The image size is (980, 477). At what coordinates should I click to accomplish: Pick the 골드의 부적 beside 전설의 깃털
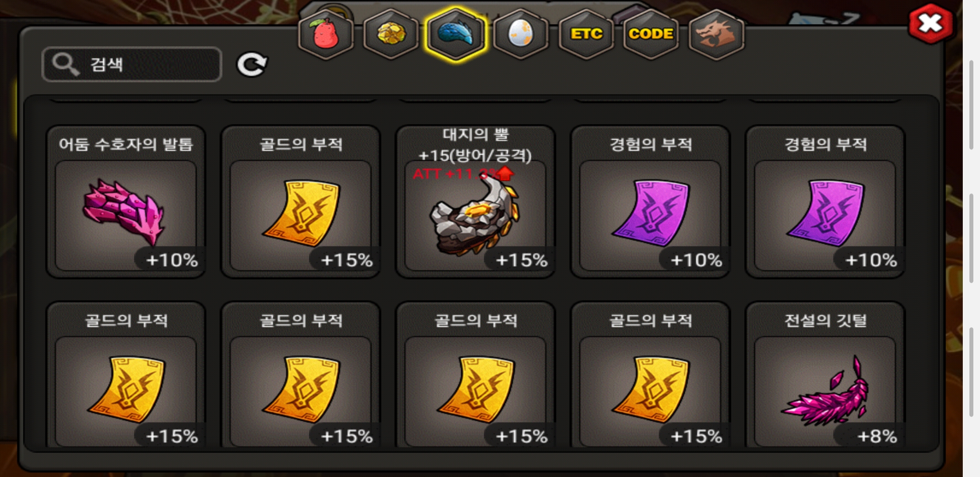(650, 375)
